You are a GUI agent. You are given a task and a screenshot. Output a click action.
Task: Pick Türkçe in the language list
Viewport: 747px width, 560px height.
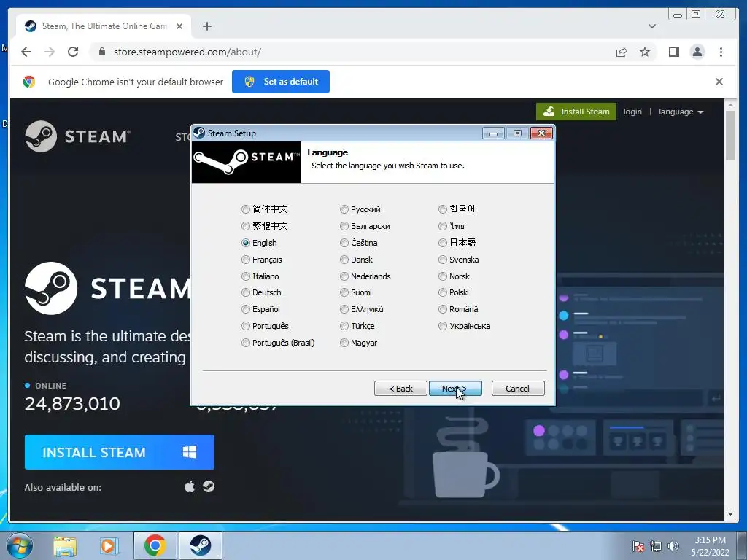pos(344,326)
